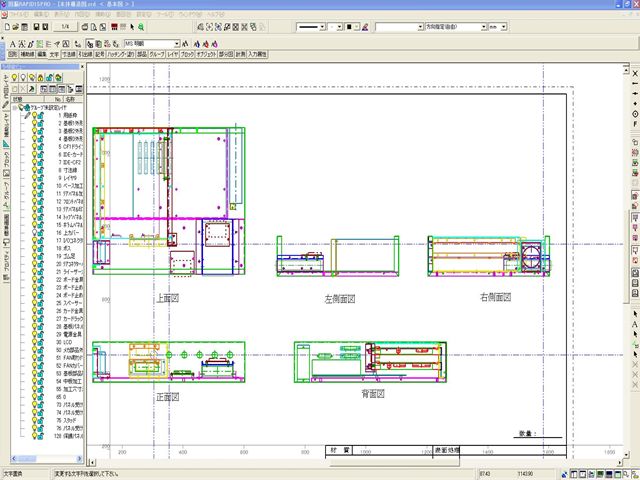Click the 上面図 label in the drawing
The width and height of the screenshot is (640, 480).
coord(167,298)
